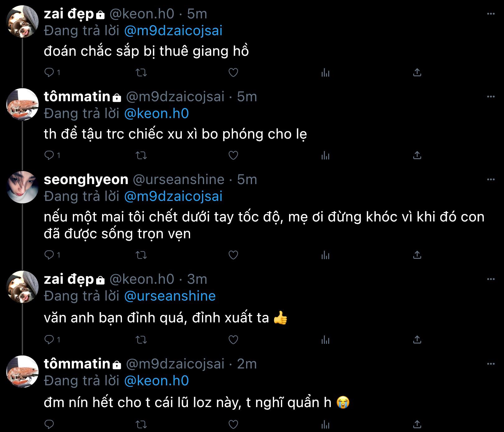View analytics of the last tômmatin tweet
504x432 pixels.
(325, 424)
